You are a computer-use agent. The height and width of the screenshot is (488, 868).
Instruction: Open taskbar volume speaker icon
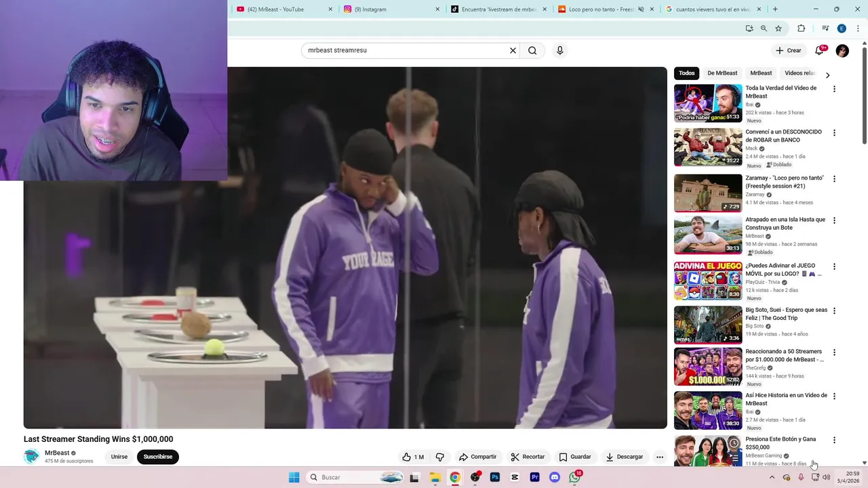826,477
